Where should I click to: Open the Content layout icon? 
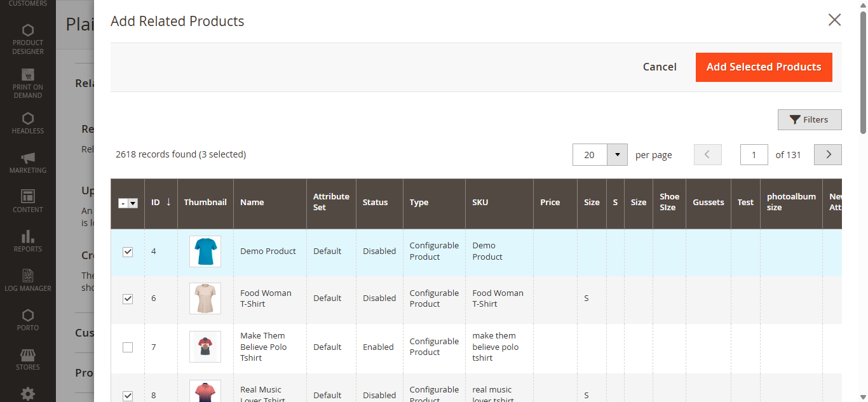28,197
